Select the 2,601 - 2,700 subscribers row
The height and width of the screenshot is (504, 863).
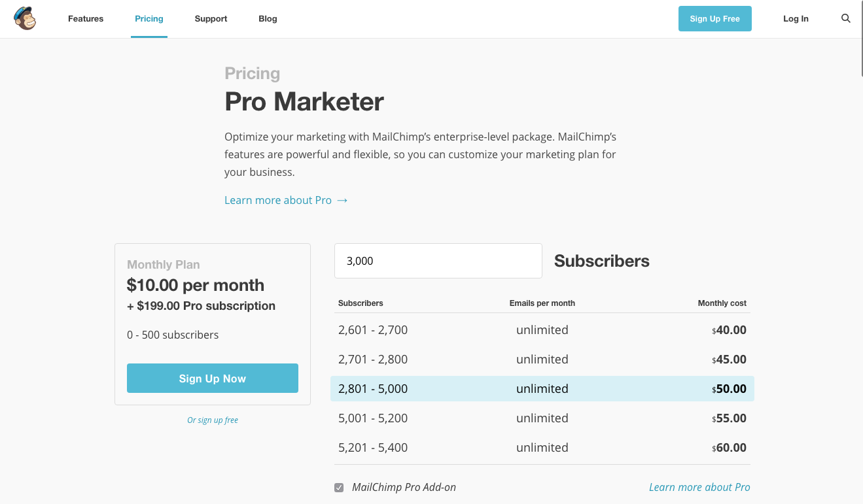click(542, 330)
